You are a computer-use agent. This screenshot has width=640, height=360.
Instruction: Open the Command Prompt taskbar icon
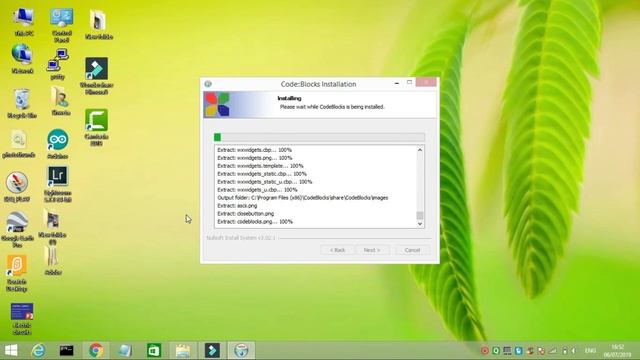click(x=67, y=350)
